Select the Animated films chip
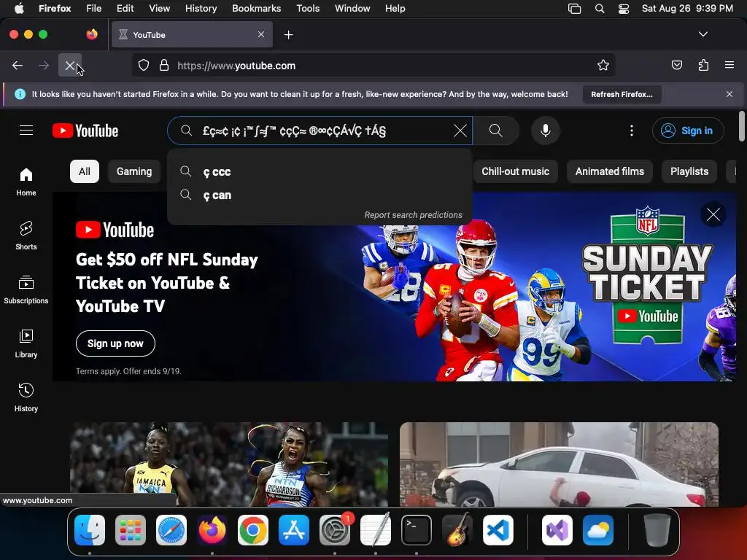Image resolution: width=747 pixels, height=560 pixels. (x=609, y=171)
